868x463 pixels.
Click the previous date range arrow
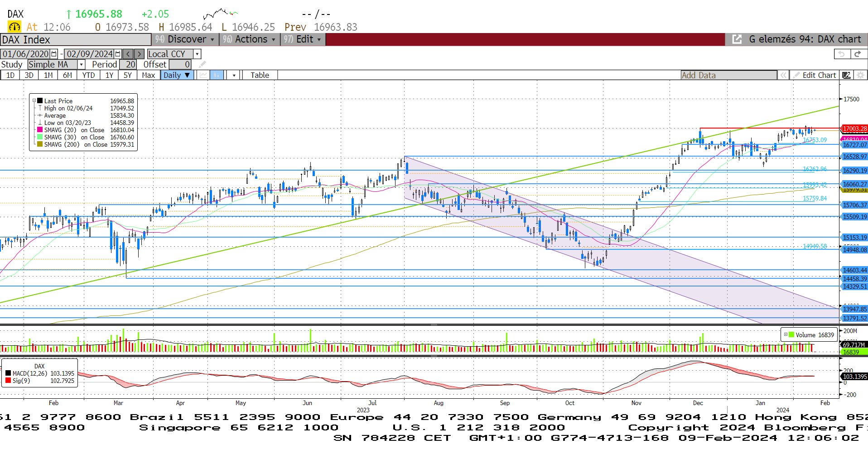tap(128, 54)
